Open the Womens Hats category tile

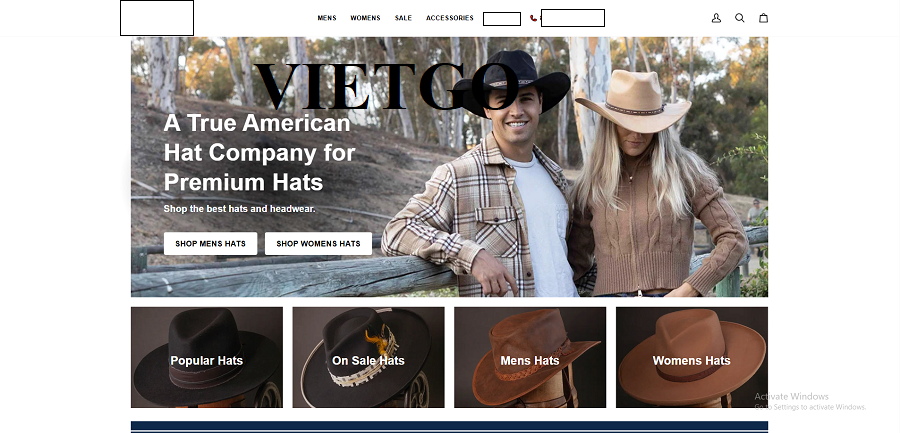[x=691, y=358]
